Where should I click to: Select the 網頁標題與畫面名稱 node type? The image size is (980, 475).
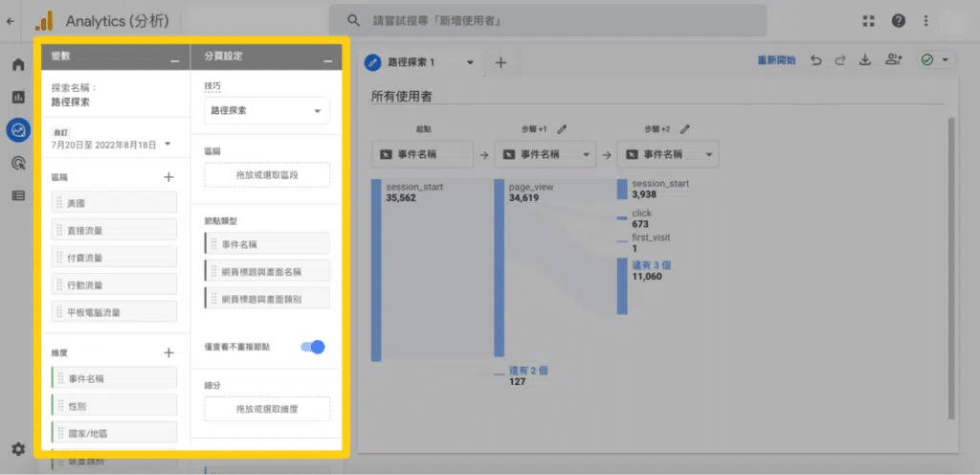267,271
